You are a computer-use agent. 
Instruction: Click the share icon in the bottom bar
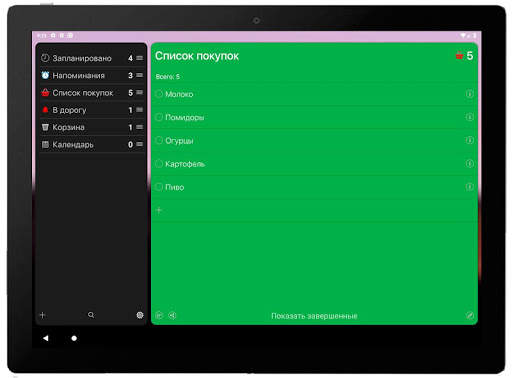pos(172,315)
